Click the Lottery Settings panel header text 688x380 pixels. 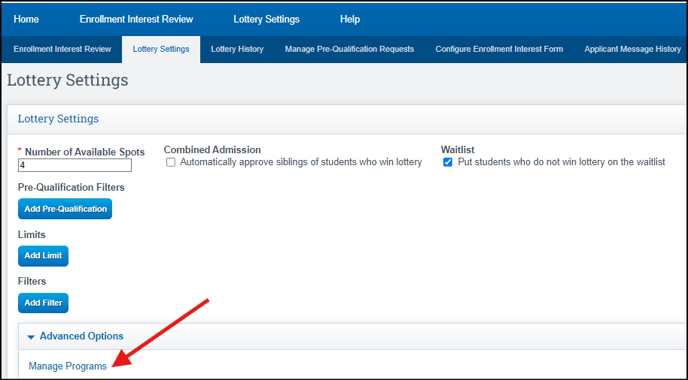click(x=58, y=119)
